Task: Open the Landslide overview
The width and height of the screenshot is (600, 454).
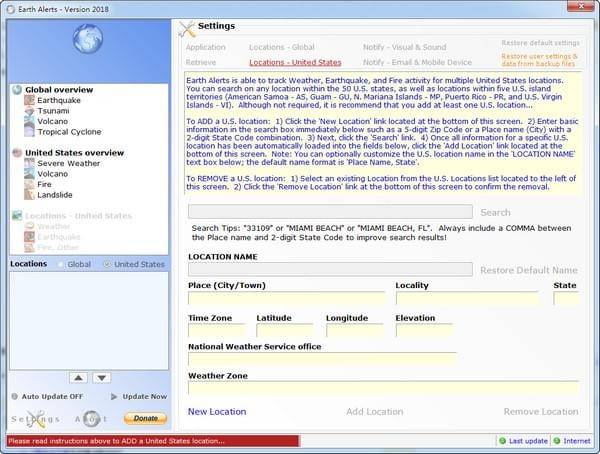Action: tap(56, 195)
